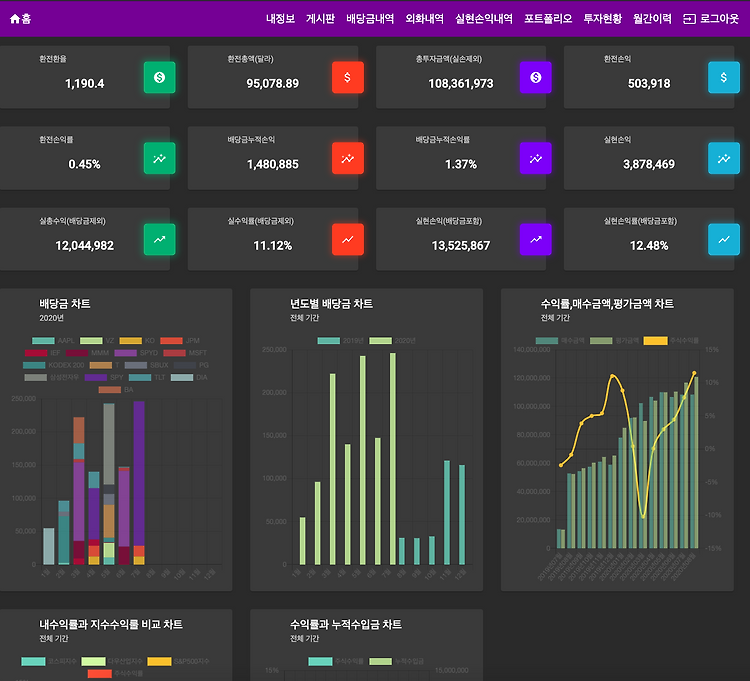
Task: Click the blue chart icon on the 실현손익 card
Action: [x=724, y=158]
